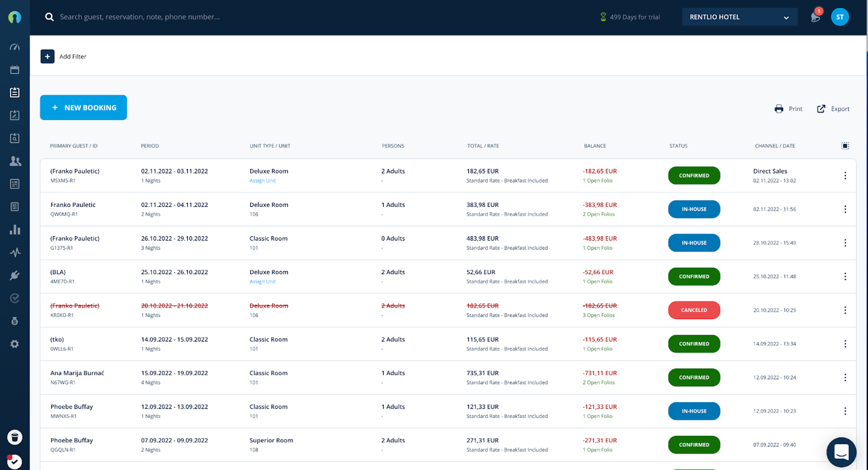
Task: Click the Print icon
Action: 779,109
